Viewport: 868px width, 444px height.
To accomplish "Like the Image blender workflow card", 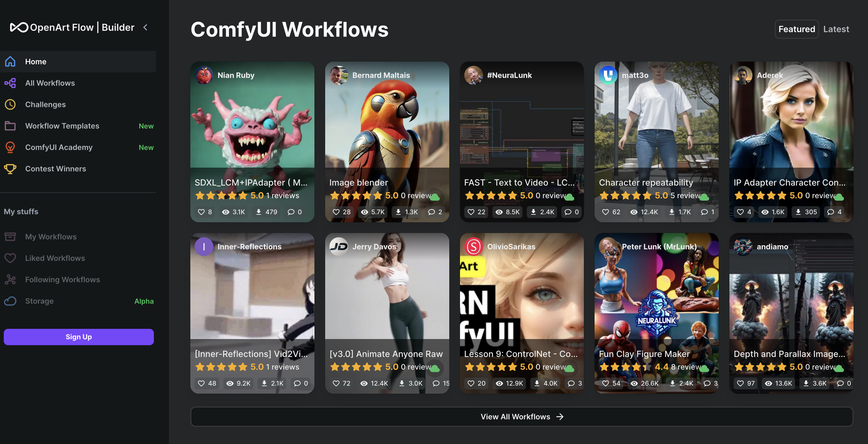I will 336,212.
